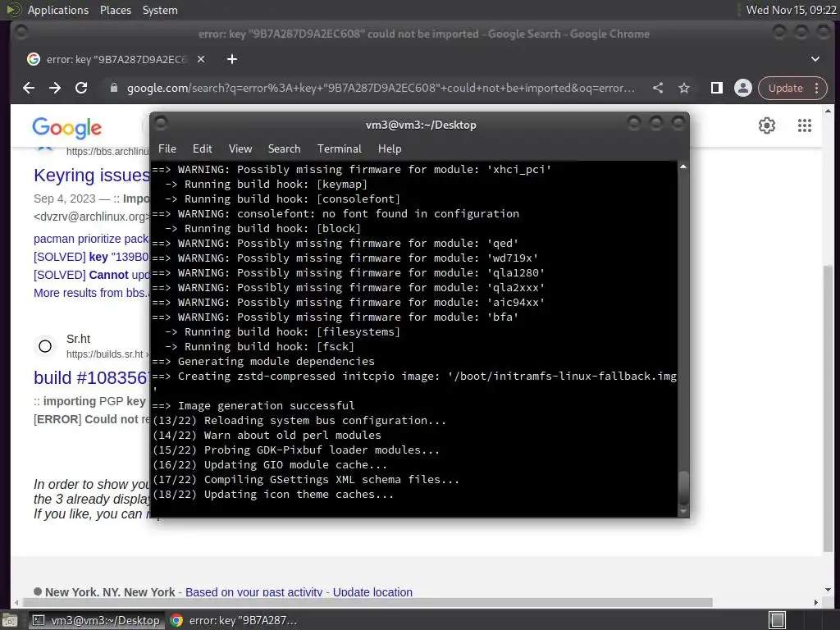The height and width of the screenshot is (630, 840).
Task: Click terminal scrollbar up arrow
Action: click(x=683, y=167)
